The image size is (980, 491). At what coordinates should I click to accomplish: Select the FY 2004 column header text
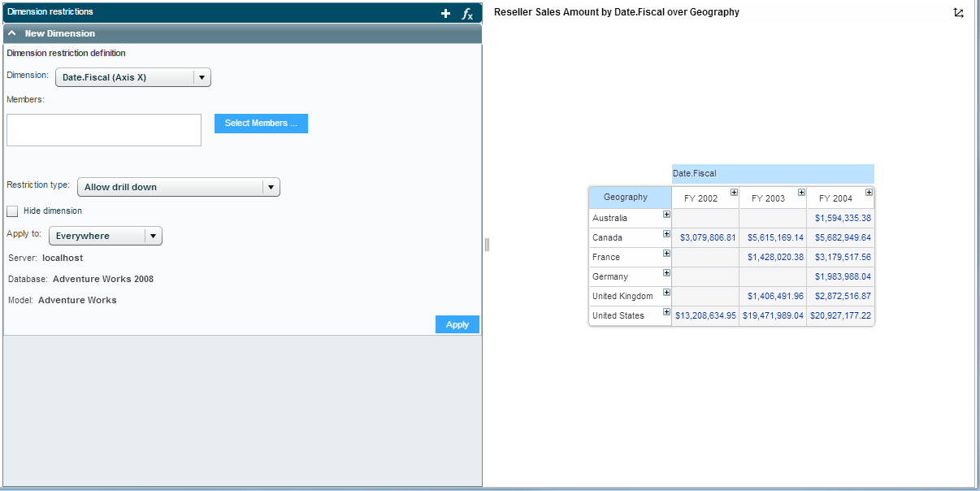coord(835,199)
